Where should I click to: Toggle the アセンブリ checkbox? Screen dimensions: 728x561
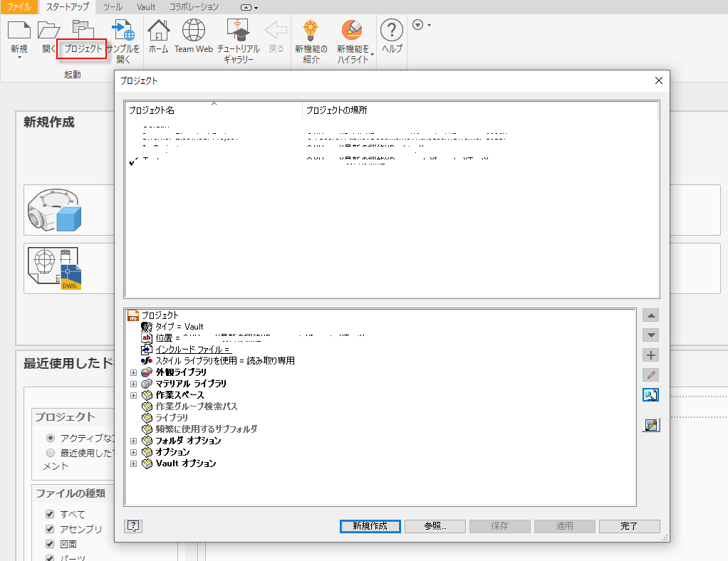[50, 528]
